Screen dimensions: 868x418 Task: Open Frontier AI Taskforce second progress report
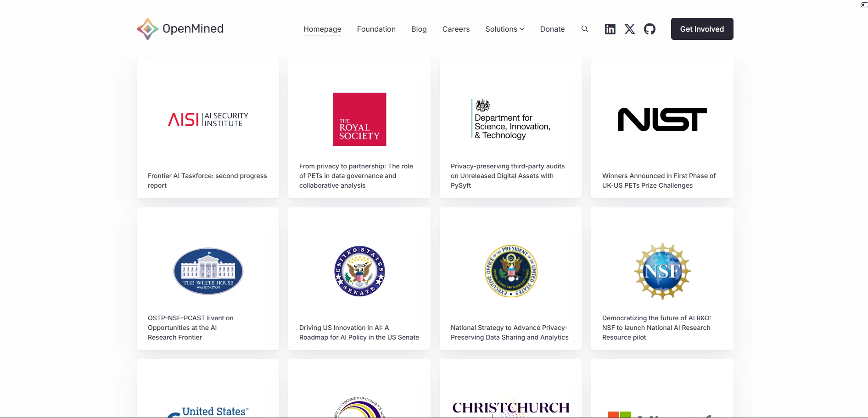point(207,181)
